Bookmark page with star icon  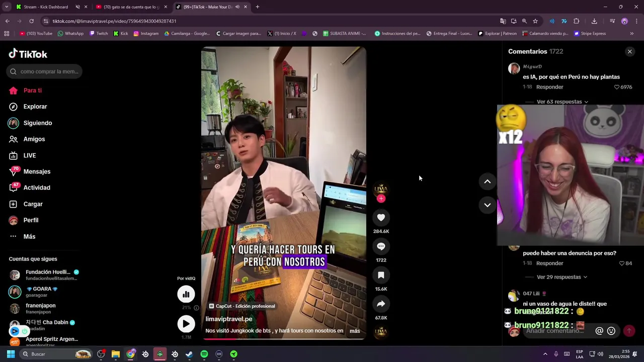point(535,21)
